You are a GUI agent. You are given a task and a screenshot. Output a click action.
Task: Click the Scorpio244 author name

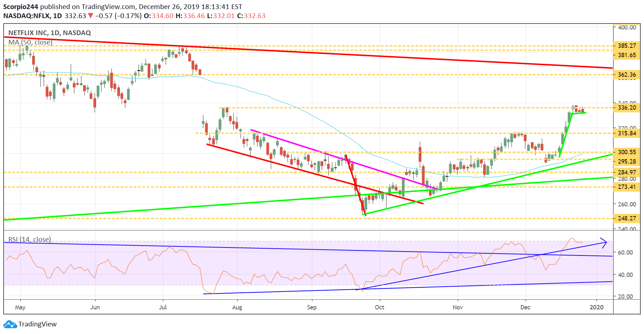[21, 7]
